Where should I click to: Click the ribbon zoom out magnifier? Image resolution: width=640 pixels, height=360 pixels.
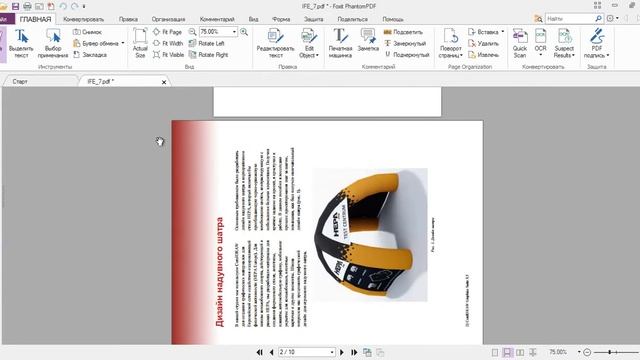click(x=192, y=32)
